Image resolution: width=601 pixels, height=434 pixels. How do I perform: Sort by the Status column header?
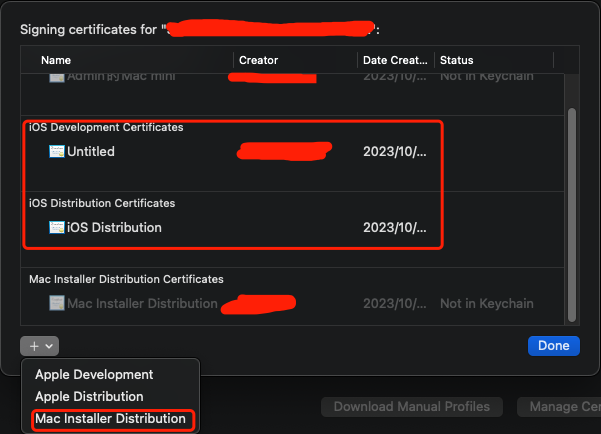coord(456,60)
